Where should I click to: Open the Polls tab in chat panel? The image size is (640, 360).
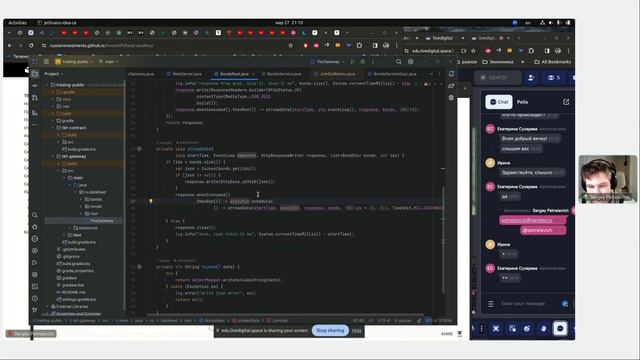point(522,102)
